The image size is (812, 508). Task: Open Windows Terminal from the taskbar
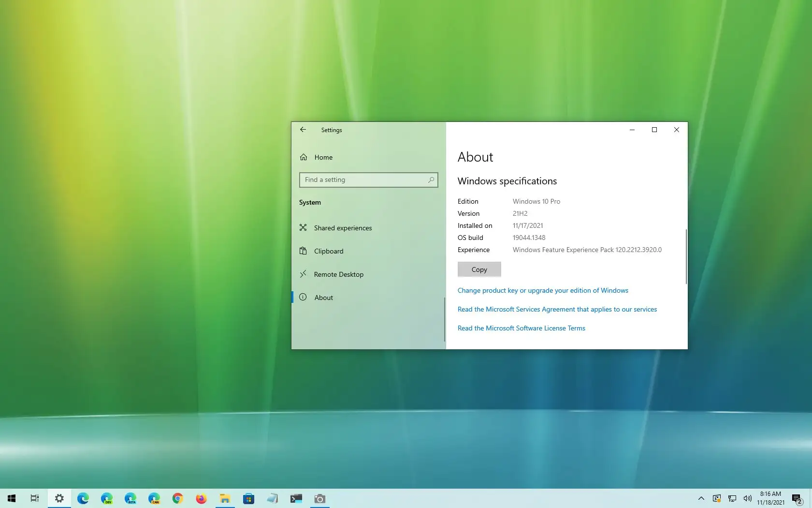coord(296,498)
